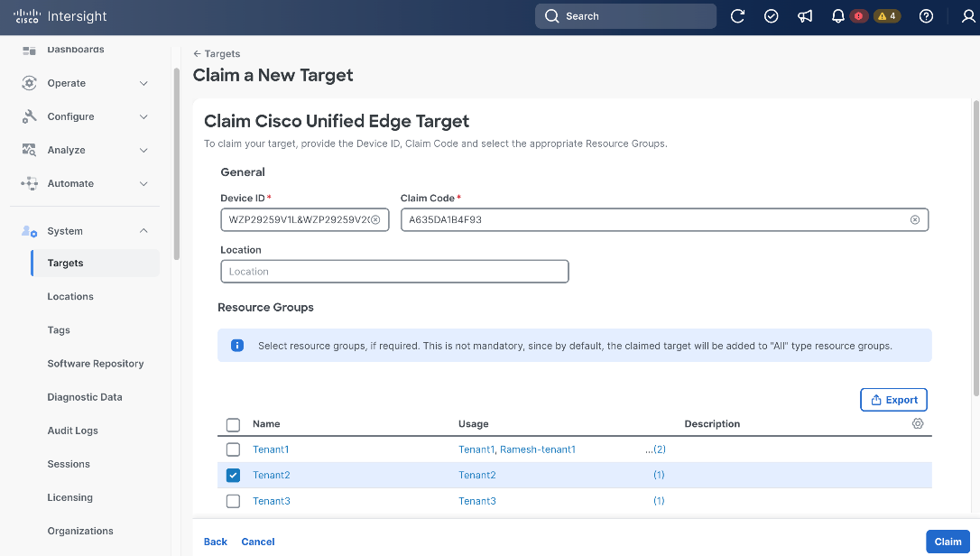Open the Tenant2 name link
Image resolution: width=980 pixels, height=556 pixels.
pos(272,476)
